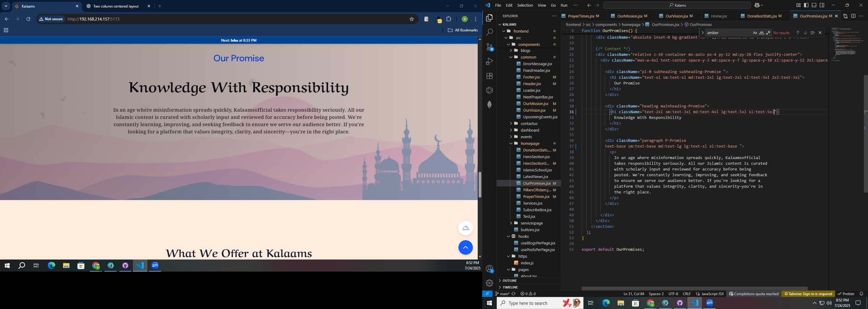This screenshot has height=309, width=868.
Task: Toggle Match Whole Word in find widget
Action: 762,33
